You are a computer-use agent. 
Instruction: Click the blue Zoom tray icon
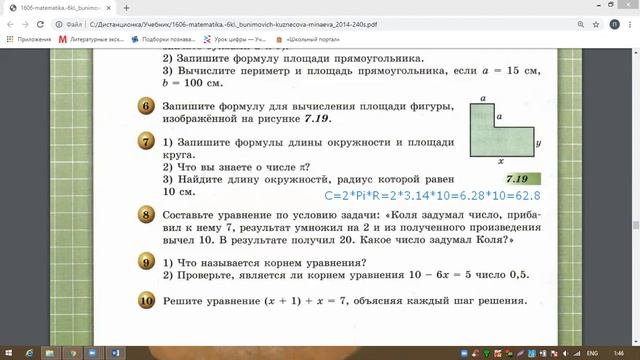464,353
